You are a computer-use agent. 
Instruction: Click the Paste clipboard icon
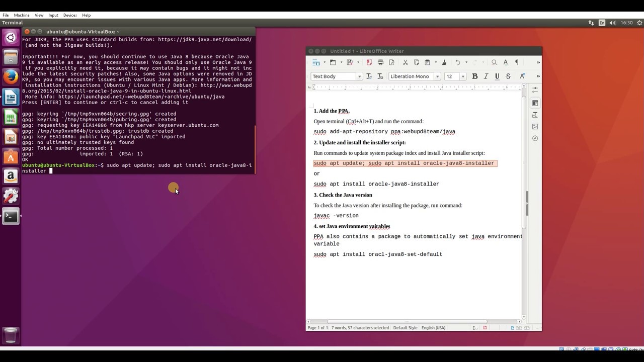[427, 62]
